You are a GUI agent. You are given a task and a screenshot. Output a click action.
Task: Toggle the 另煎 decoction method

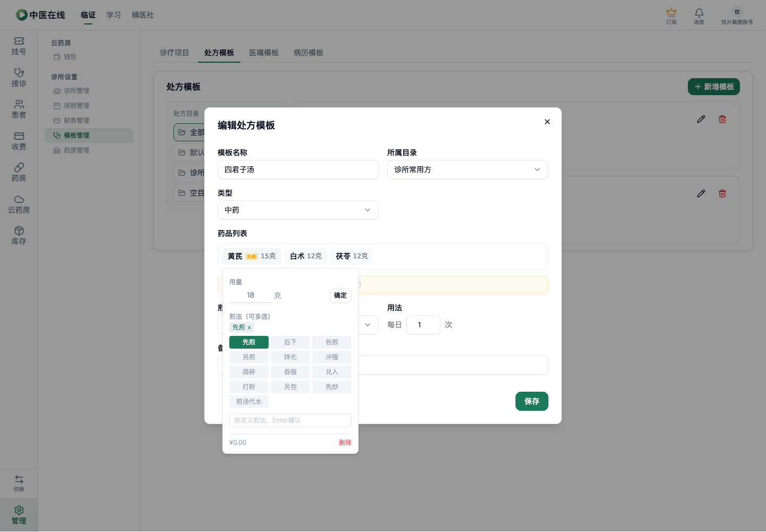[249, 357]
